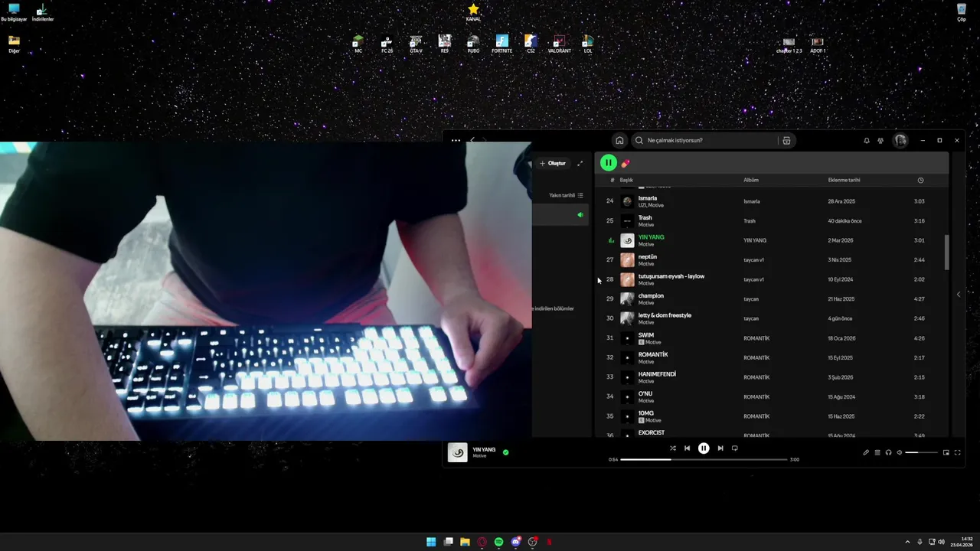
Task: Toggle the repeat button
Action: [x=735, y=448]
